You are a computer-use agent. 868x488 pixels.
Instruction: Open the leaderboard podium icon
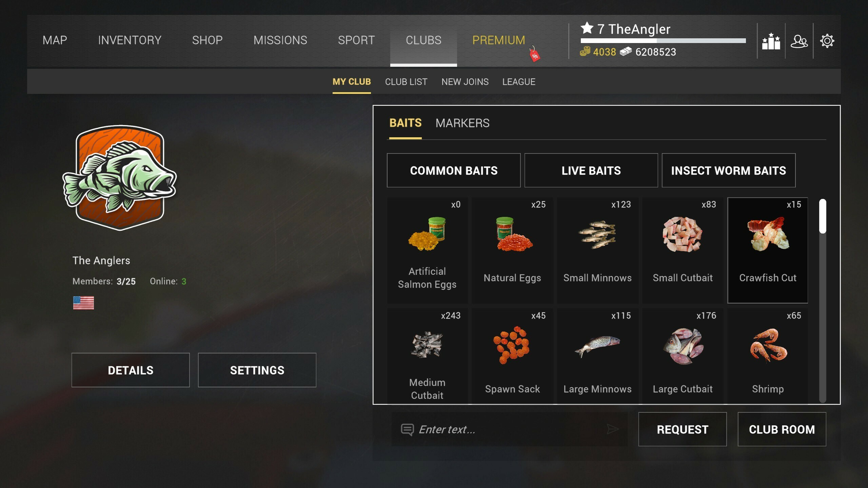tap(771, 41)
